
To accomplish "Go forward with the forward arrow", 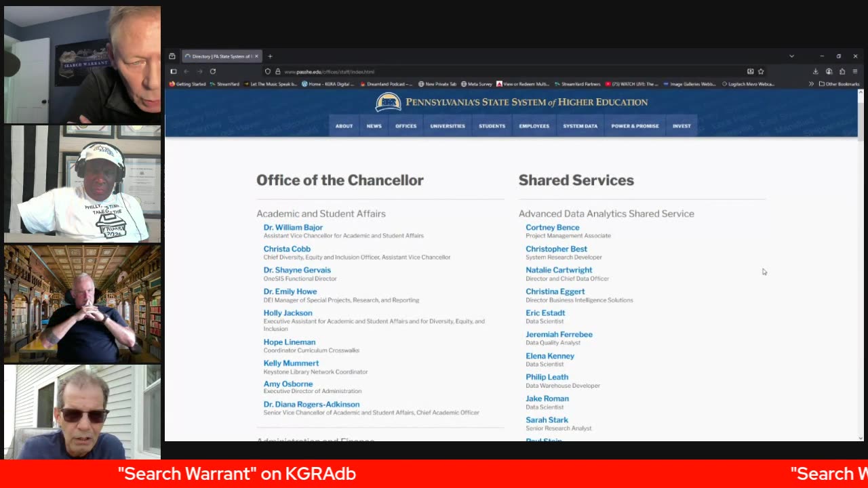I will (x=199, y=71).
